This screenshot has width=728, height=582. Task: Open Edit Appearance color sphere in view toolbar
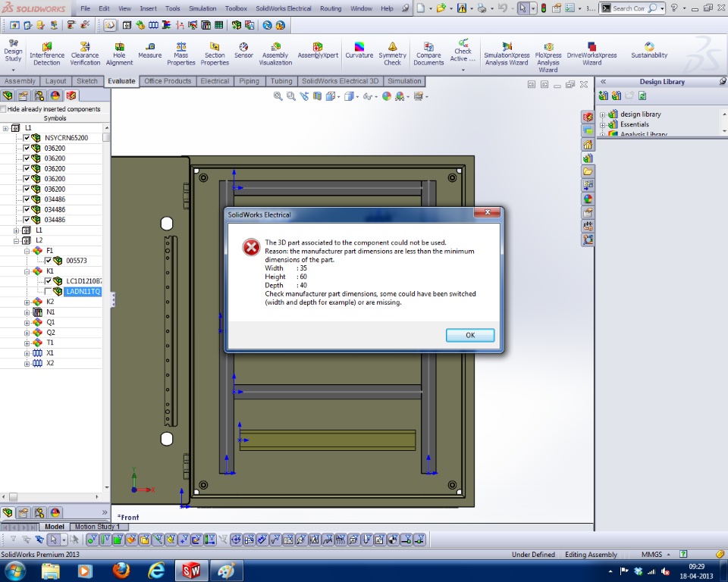[386, 96]
